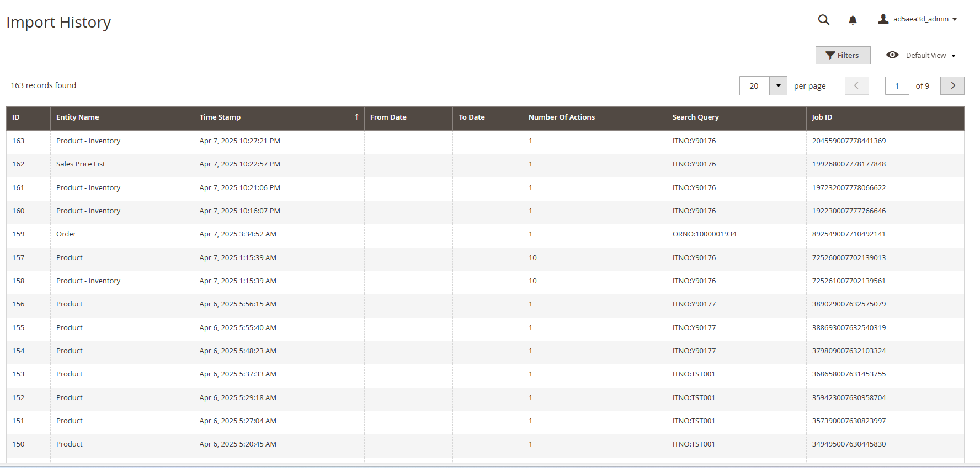
Task: Go to next page arrow
Action: click(952, 86)
